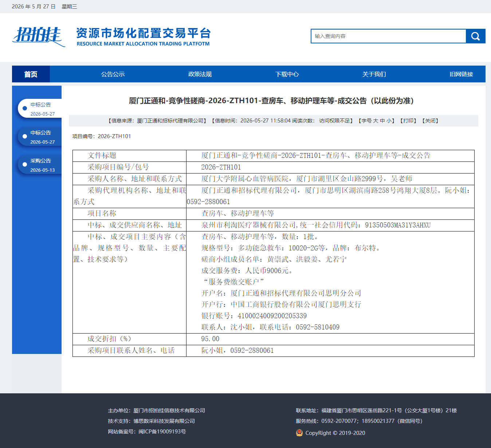Select the second 中标公告 2026-05-27 sidebar entry
The image size is (491, 448).
click(40, 137)
